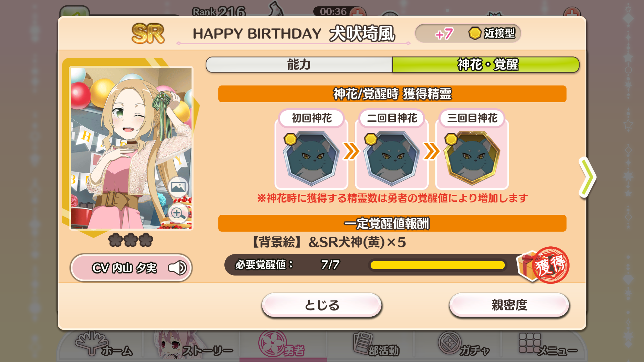
Task: Tap the character card portrait thumbnail
Action: coord(131,148)
